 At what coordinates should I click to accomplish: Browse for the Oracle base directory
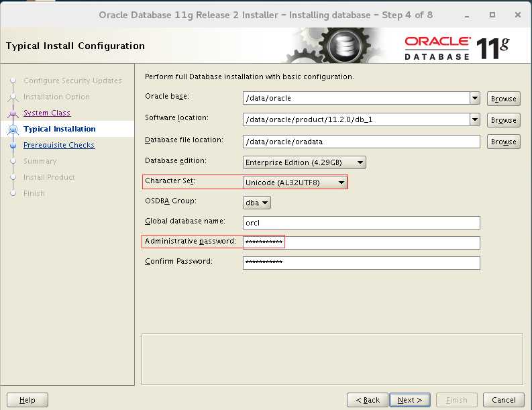(x=504, y=99)
